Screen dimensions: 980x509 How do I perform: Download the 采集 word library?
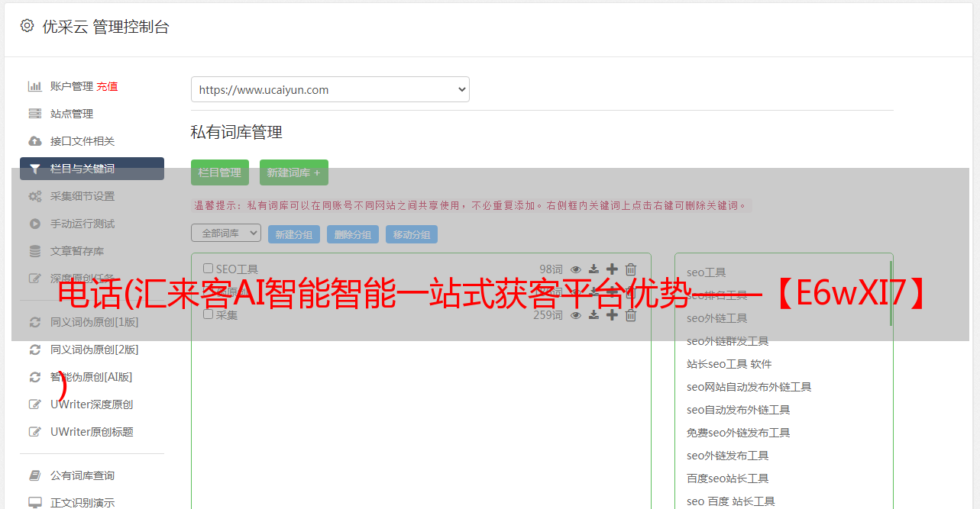click(593, 314)
